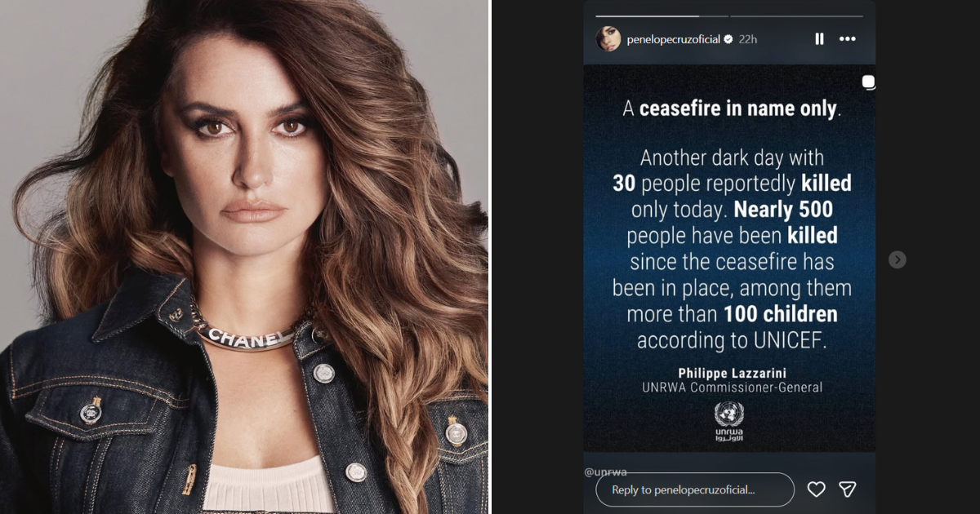The width and height of the screenshot is (980, 514).
Task: Open the reshared UNRWA ceasefire post image
Action: [729, 259]
